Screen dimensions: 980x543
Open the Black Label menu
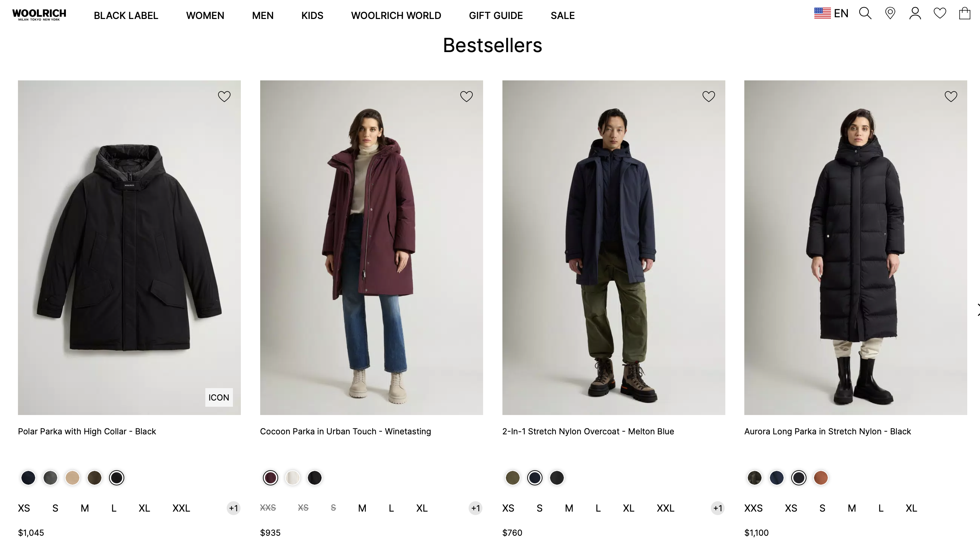click(126, 16)
